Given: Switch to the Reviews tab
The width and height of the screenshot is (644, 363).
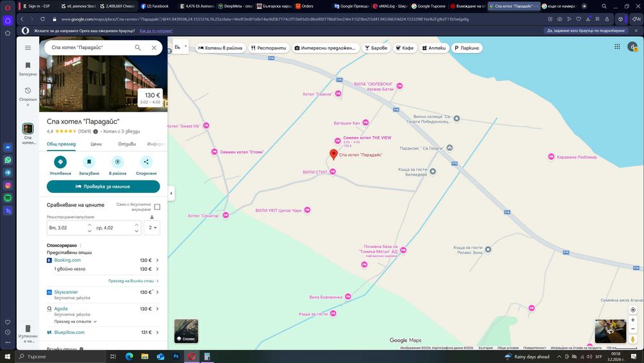Looking at the screenshot, I should pyautogui.click(x=127, y=144).
